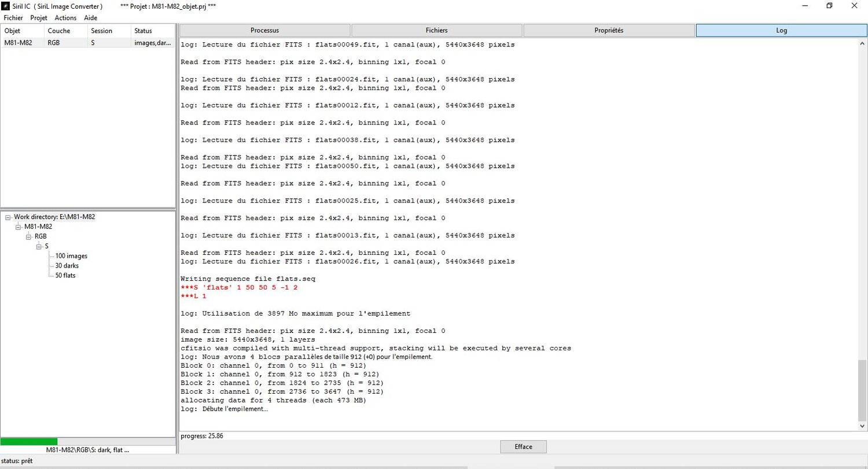This screenshot has height=469, width=868.
Task: Sort by the Status column header
Action: 153,31
